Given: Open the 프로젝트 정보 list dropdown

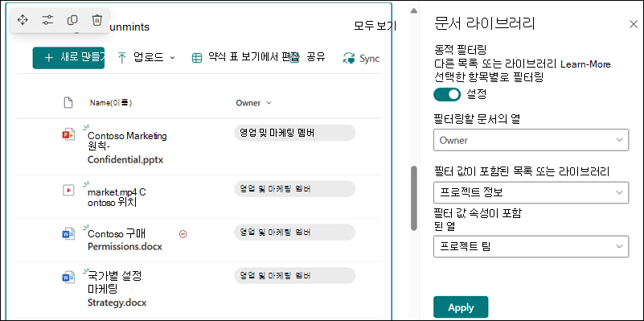Looking at the screenshot, I should (531, 192).
